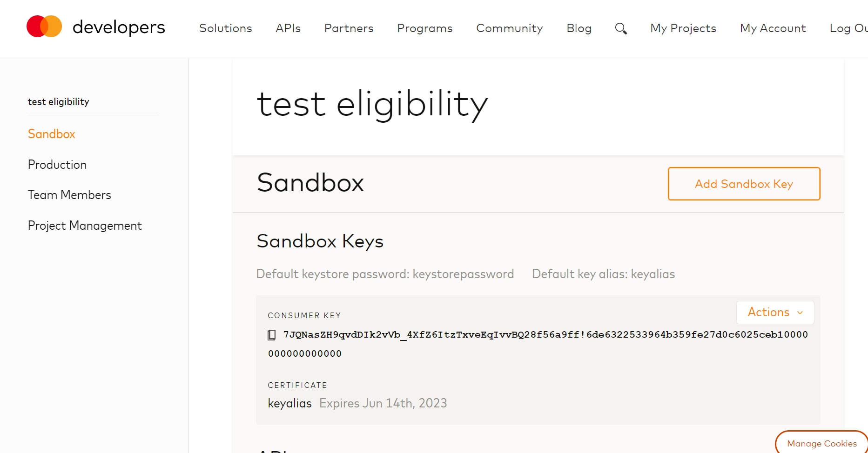Click the developers site title text
This screenshot has width=868, height=453.
click(119, 27)
